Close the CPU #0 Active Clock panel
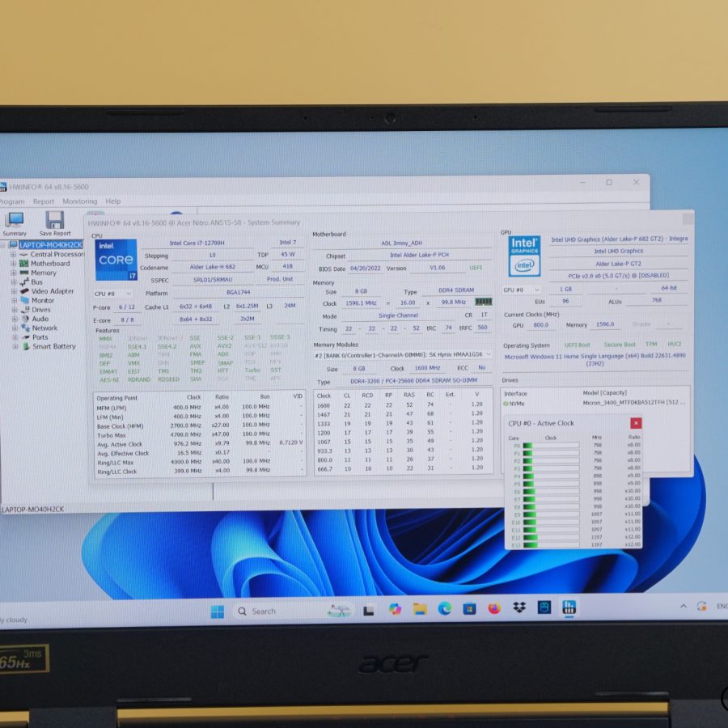The width and height of the screenshot is (728, 728). coord(636,423)
